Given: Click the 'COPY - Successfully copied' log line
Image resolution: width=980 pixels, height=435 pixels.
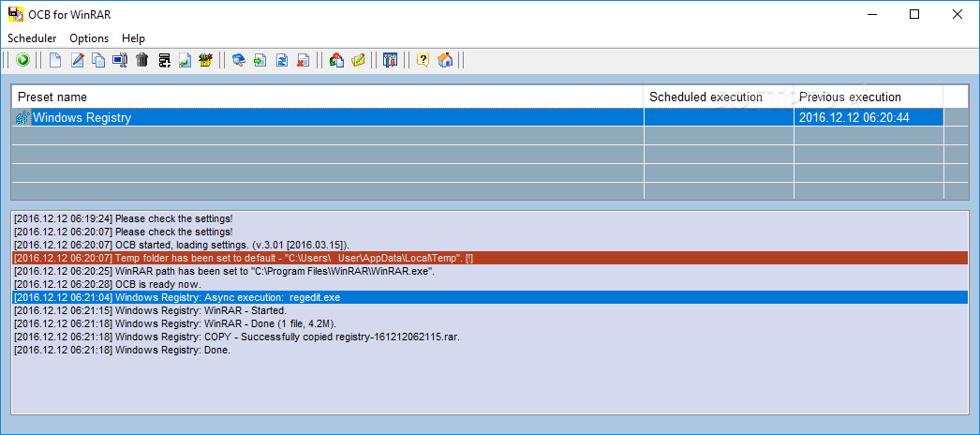Looking at the screenshot, I should [x=490, y=337].
